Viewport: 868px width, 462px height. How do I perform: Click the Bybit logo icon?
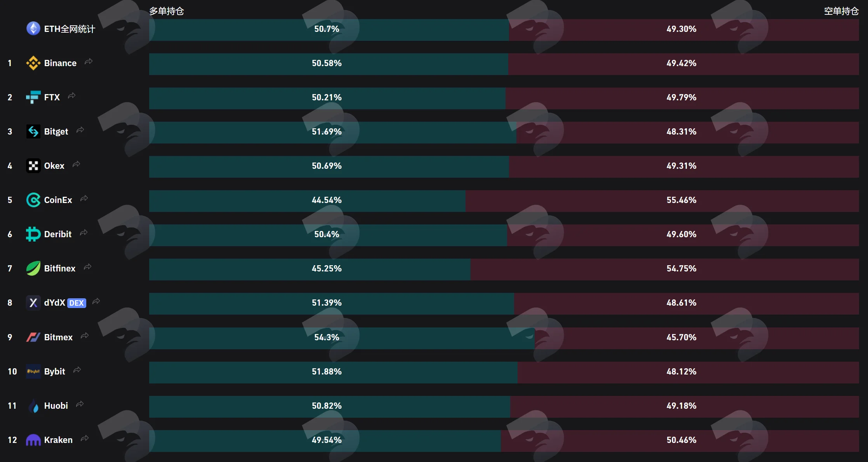pyautogui.click(x=33, y=371)
